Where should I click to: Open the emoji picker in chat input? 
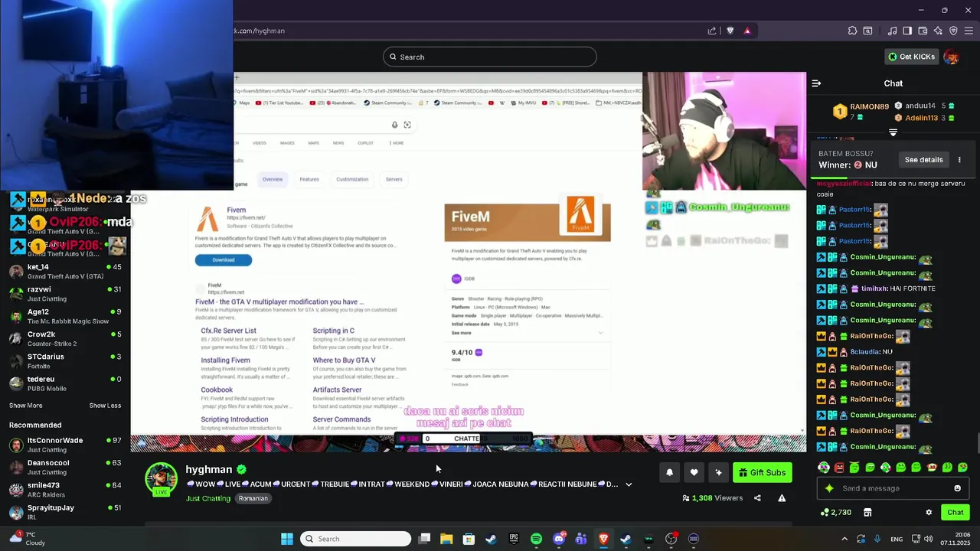click(x=957, y=488)
